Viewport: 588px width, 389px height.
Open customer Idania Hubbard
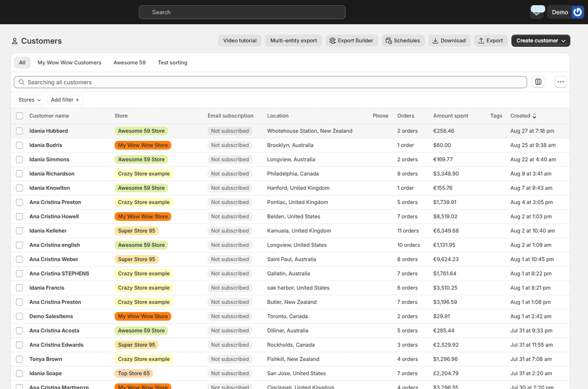tap(49, 131)
